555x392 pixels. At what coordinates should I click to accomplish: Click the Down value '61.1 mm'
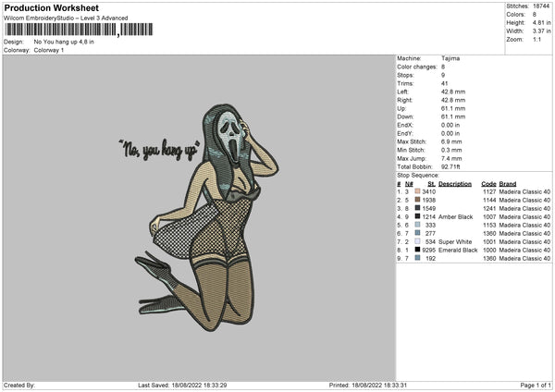[x=453, y=116]
